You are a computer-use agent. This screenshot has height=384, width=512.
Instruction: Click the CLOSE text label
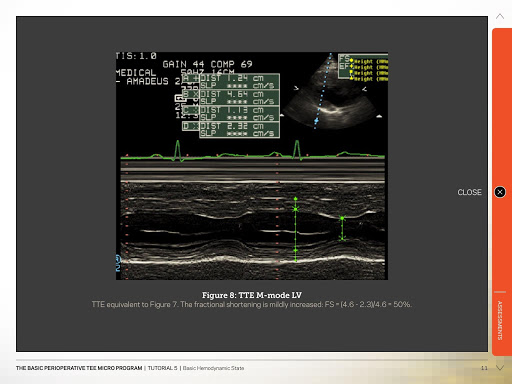click(x=469, y=192)
